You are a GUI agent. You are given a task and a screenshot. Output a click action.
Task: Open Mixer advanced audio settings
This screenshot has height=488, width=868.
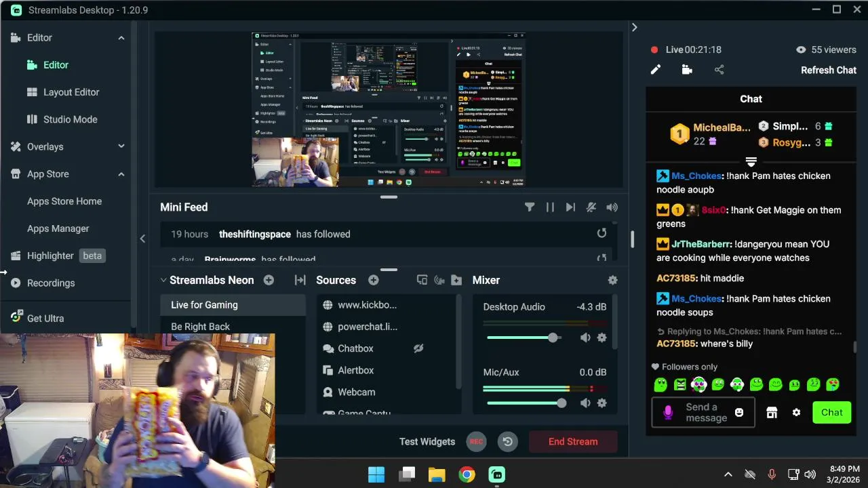613,280
